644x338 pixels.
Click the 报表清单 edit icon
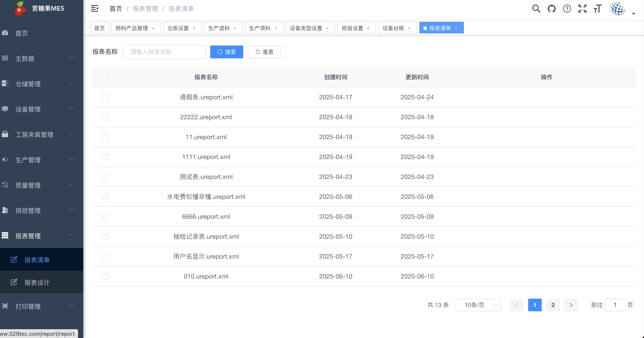14,259
